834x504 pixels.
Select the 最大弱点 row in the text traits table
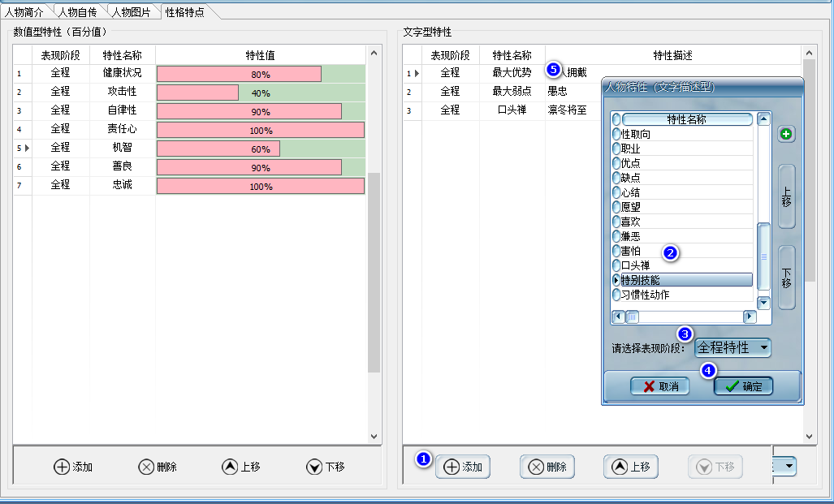(512, 92)
